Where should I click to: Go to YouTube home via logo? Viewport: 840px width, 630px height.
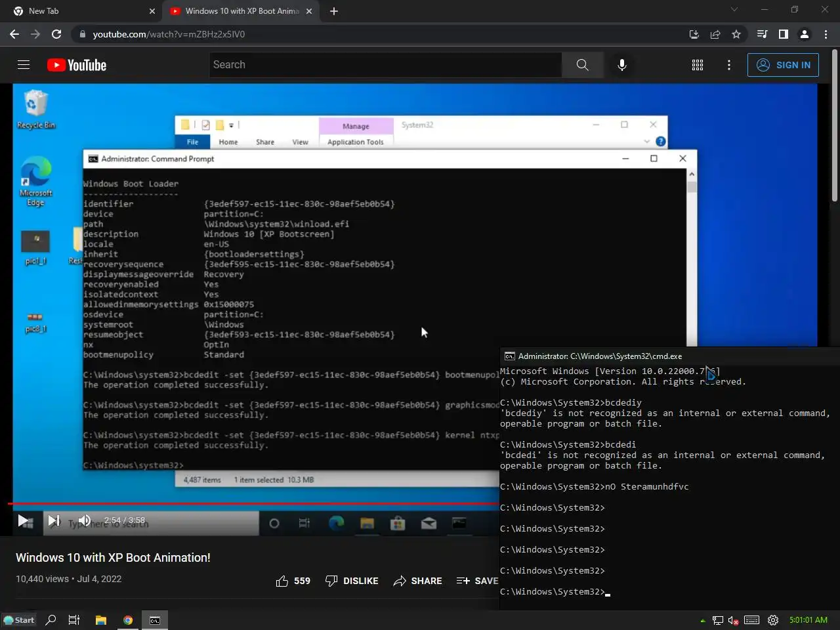click(77, 65)
